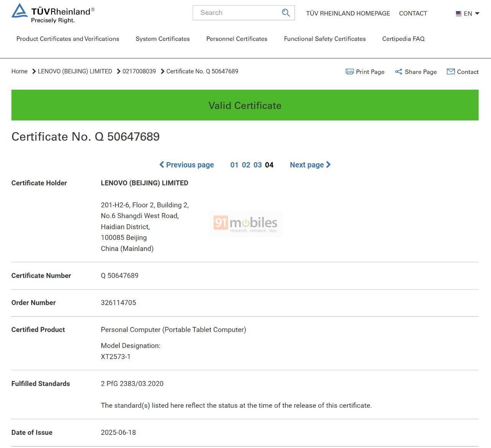Click the search magnifier icon

(286, 13)
